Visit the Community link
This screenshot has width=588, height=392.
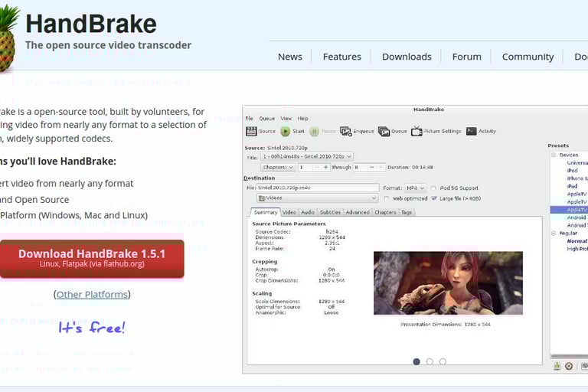point(528,57)
